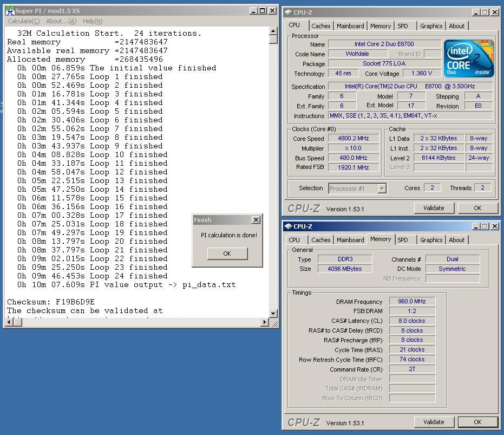Close the Finish dialog with the X

coord(256,220)
